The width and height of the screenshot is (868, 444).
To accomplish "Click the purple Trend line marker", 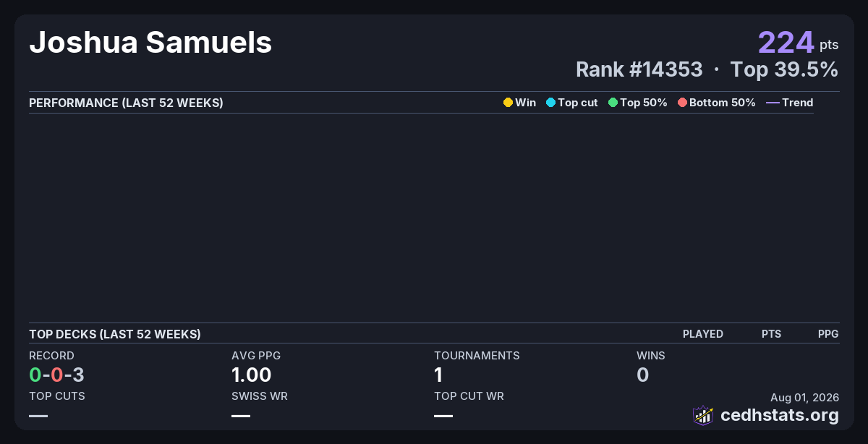I will point(773,103).
